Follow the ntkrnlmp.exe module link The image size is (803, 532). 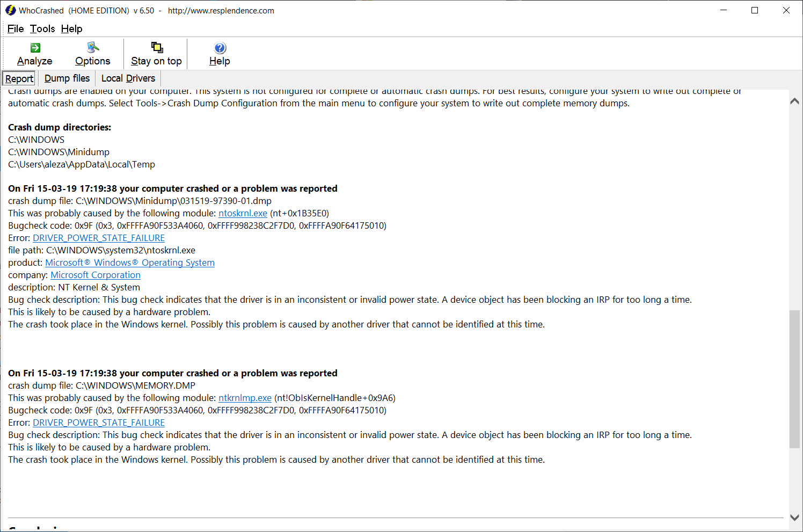[245, 398]
